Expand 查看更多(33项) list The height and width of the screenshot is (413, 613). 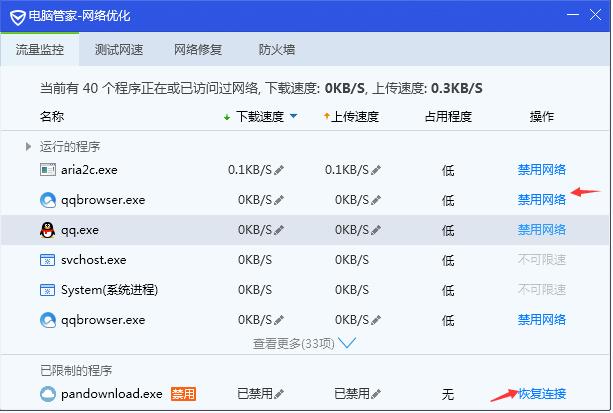(304, 343)
